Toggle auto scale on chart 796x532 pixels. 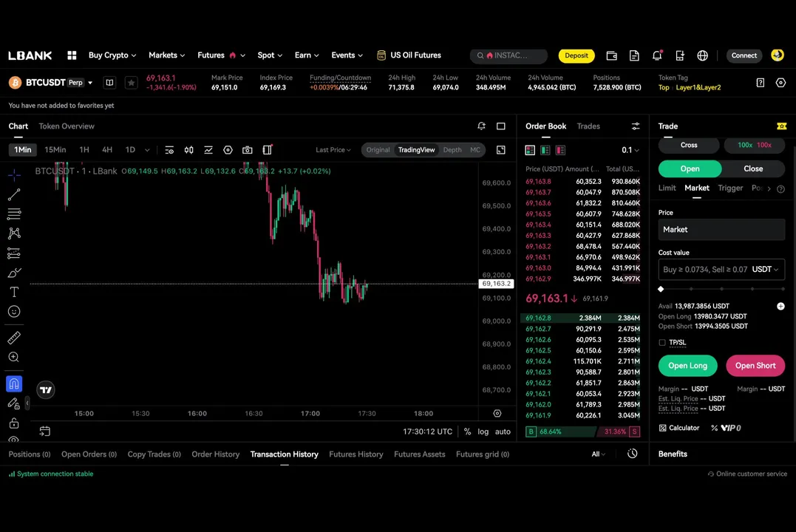point(503,432)
